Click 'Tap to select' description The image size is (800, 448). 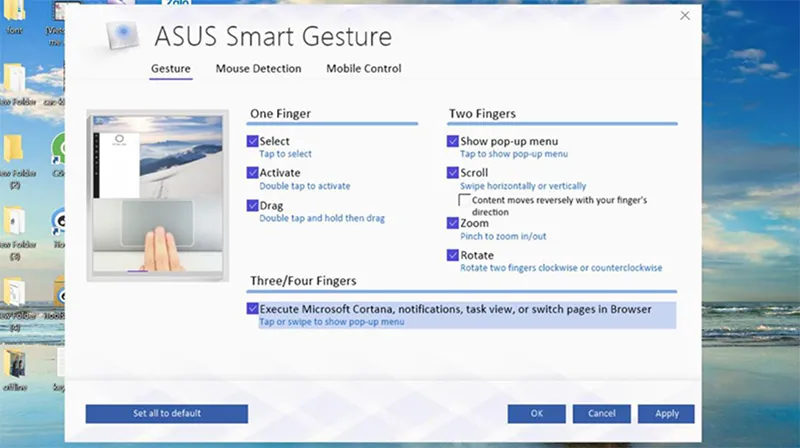285,154
